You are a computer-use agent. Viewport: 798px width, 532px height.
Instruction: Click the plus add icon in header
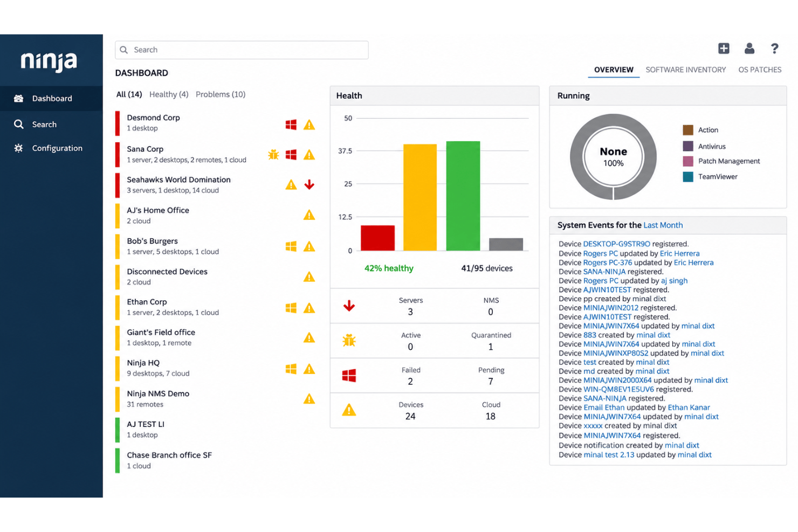[724, 49]
